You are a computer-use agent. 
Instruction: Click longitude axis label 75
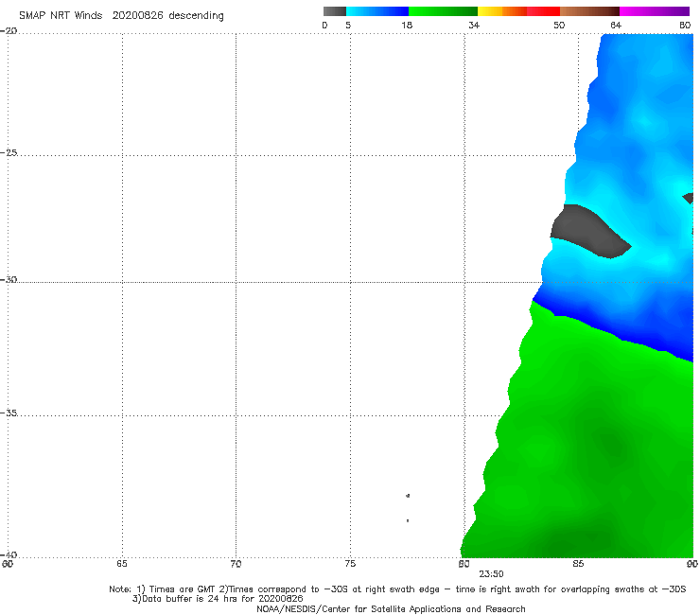pos(350,564)
